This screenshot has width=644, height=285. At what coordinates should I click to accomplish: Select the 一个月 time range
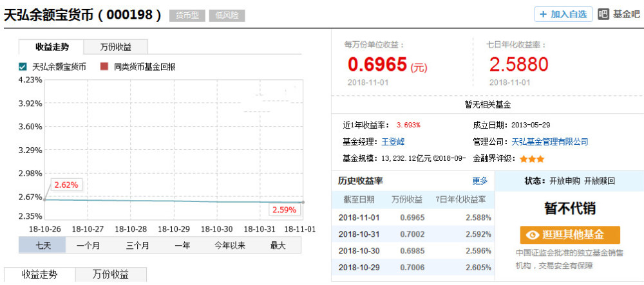point(88,246)
